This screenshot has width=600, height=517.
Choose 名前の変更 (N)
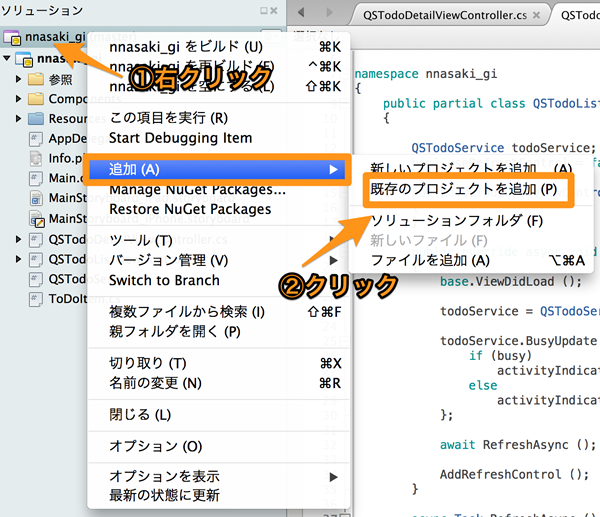218,383
